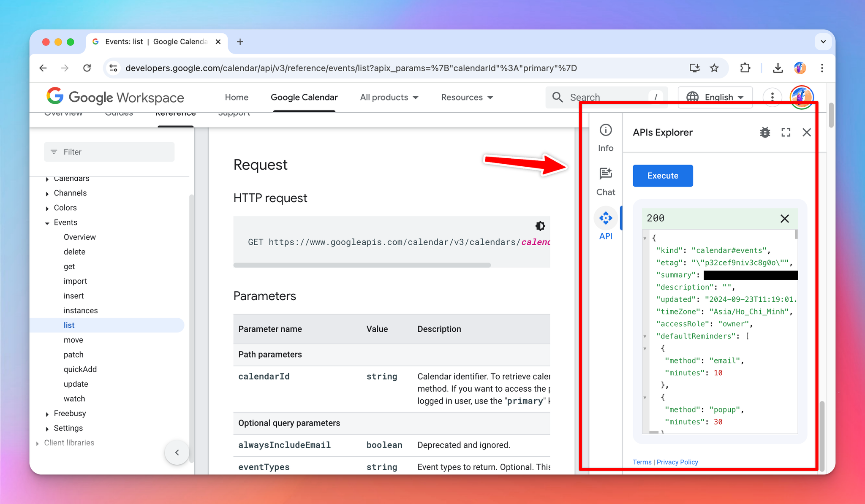This screenshot has width=865, height=504.
Task: Collapse the left navigation sidebar
Action: 177,453
